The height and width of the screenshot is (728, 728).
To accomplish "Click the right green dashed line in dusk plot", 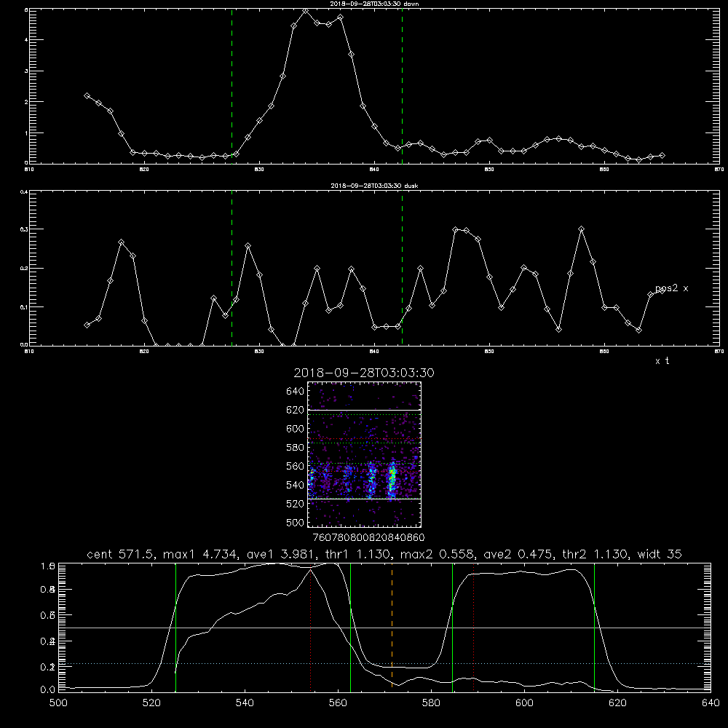I will [x=402, y=268].
